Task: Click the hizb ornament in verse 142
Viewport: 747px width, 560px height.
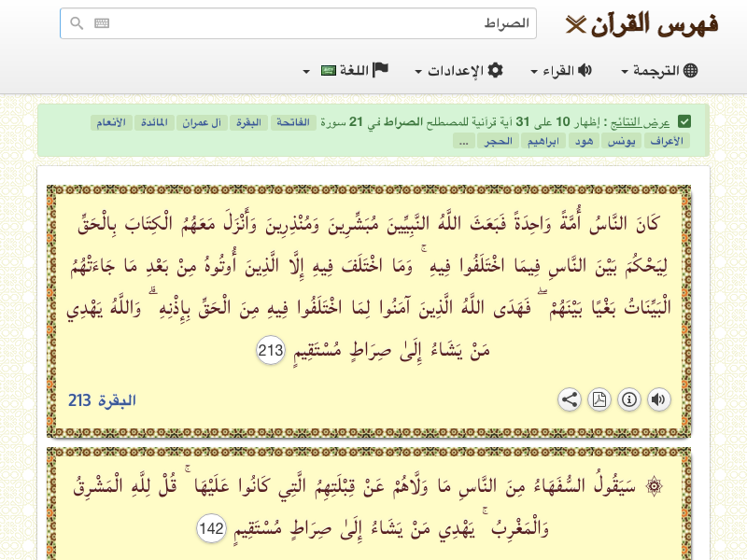Action: click(x=654, y=486)
